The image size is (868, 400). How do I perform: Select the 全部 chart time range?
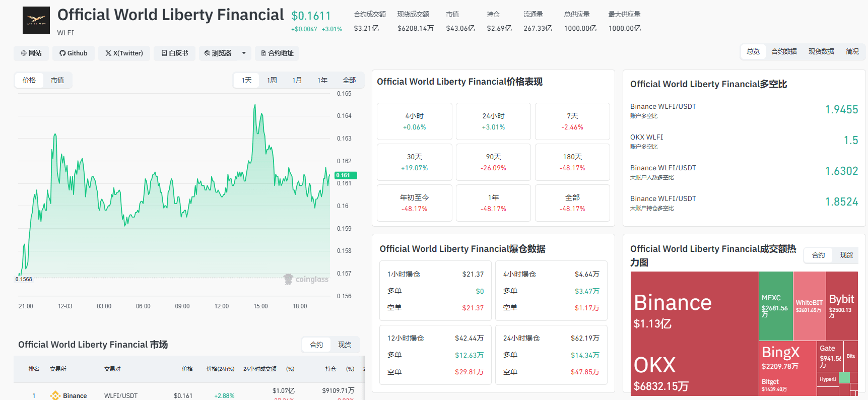tap(349, 80)
